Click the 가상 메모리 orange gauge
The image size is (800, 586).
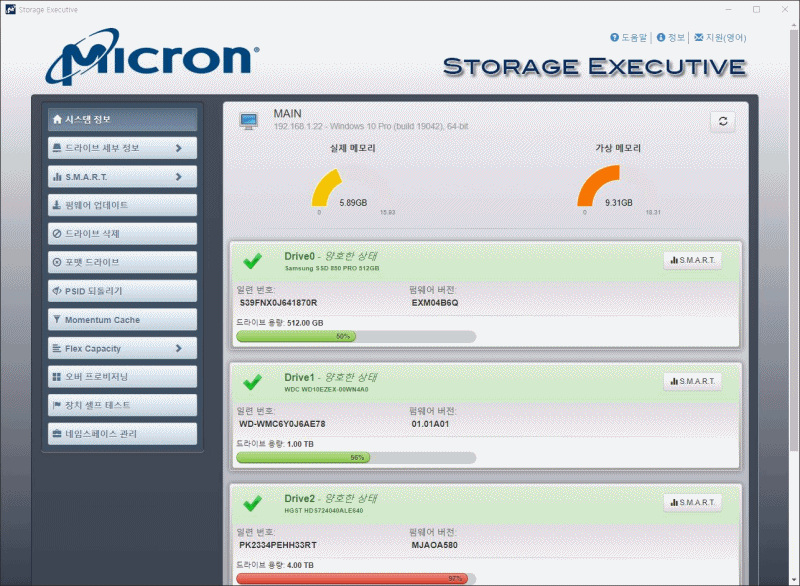598,185
